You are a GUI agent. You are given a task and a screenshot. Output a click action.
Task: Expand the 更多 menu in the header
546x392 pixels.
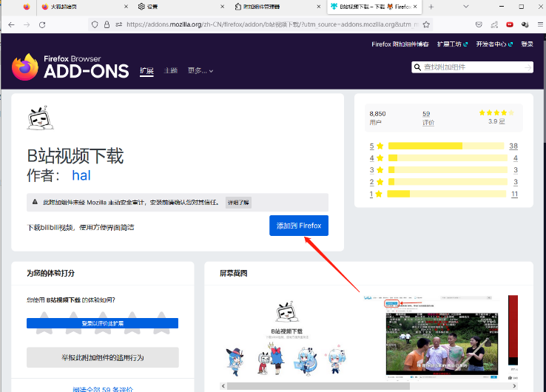click(200, 71)
